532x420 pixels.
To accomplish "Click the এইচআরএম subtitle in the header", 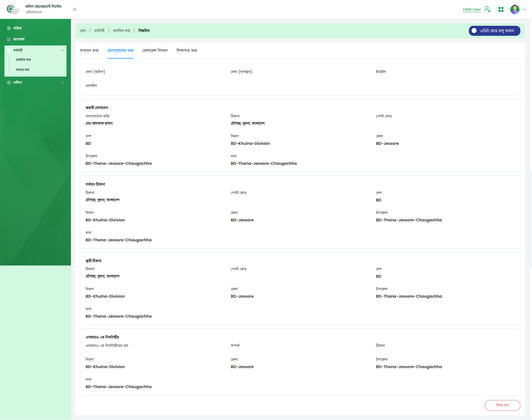I will pyautogui.click(x=34, y=12).
